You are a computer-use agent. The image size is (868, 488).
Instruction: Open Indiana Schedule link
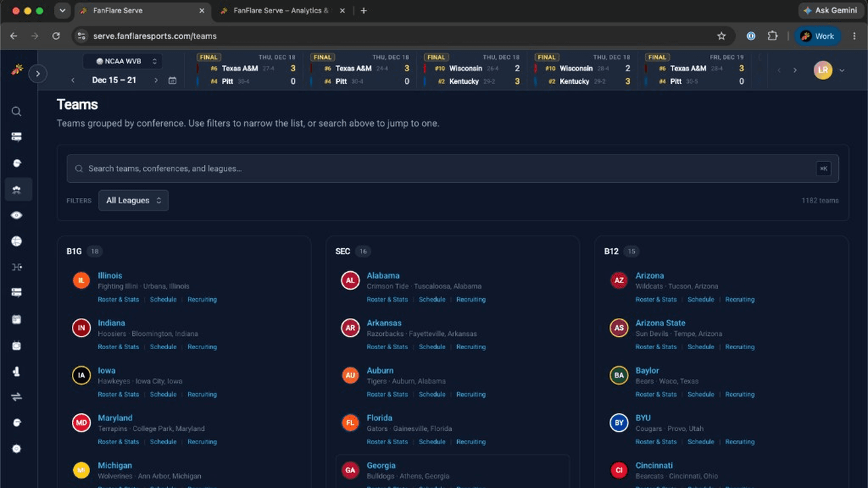tap(163, 347)
